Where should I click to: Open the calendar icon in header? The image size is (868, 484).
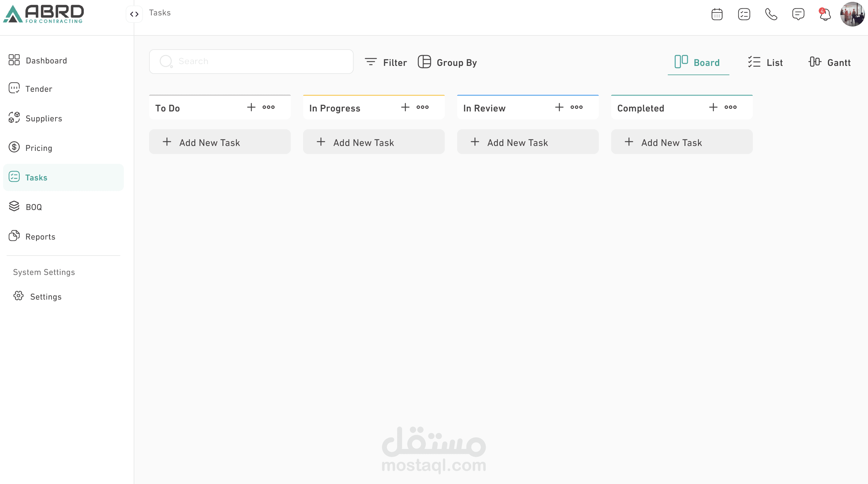[x=717, y=14]
